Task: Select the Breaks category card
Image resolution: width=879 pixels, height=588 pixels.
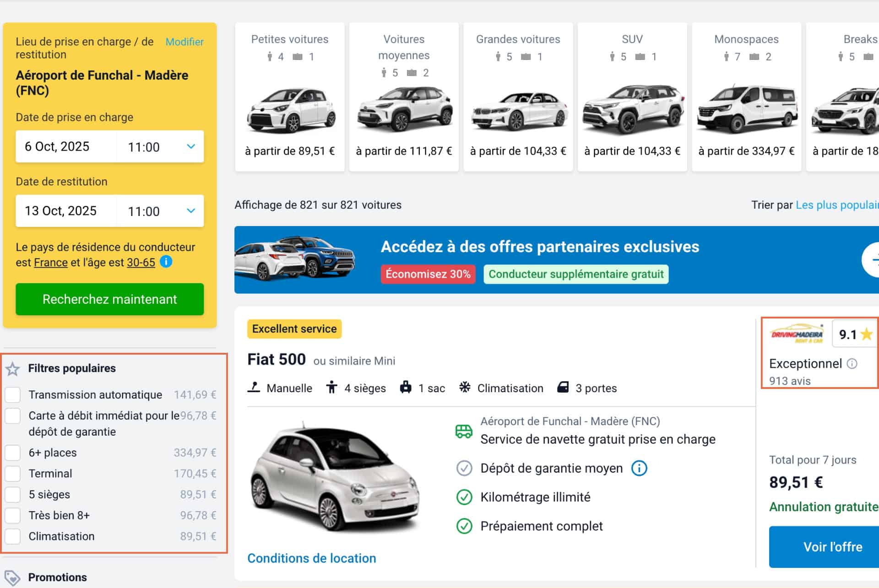Action: 843,97
